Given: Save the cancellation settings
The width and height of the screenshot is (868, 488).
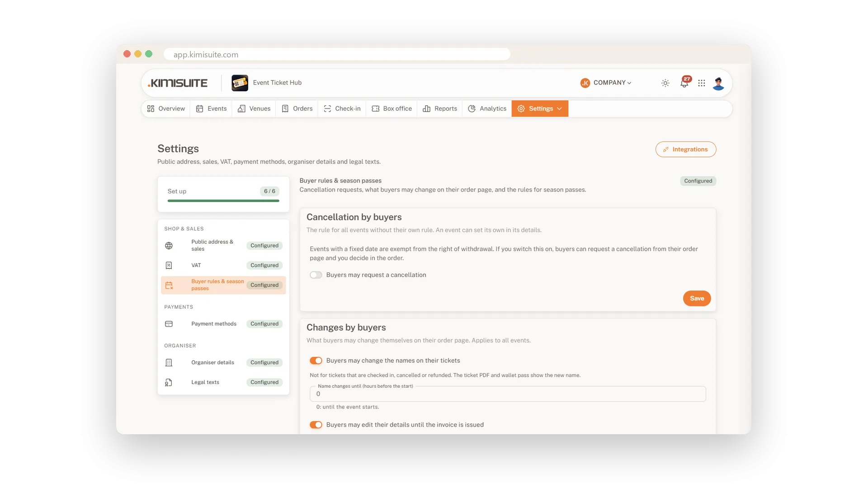Looking at the screenshot, I should pyautogui.click(x=697, y=299).
